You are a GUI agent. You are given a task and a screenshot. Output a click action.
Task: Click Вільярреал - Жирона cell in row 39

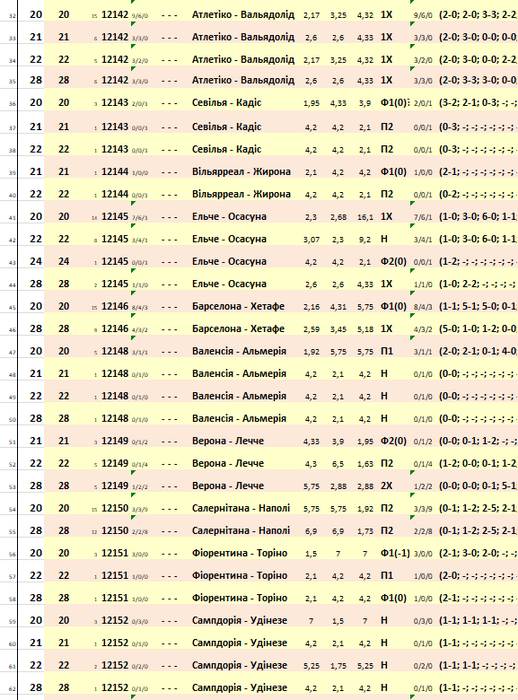point(241,172)
